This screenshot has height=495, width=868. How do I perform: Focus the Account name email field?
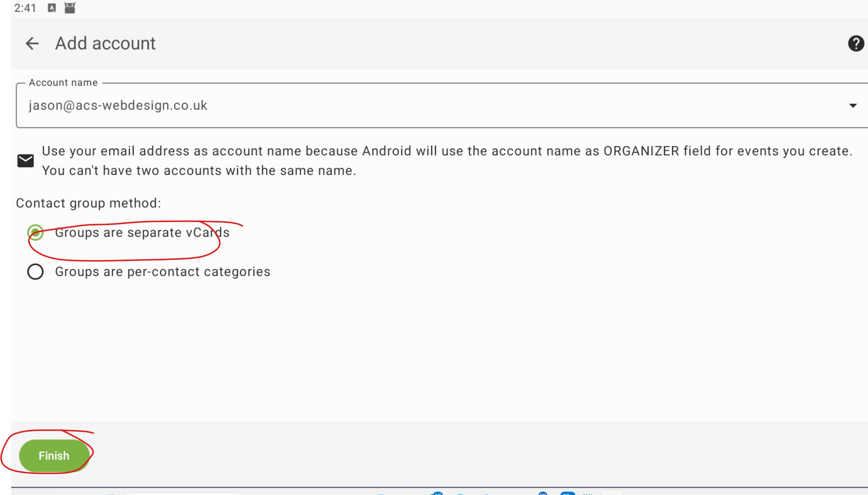(x=442, y=105)
